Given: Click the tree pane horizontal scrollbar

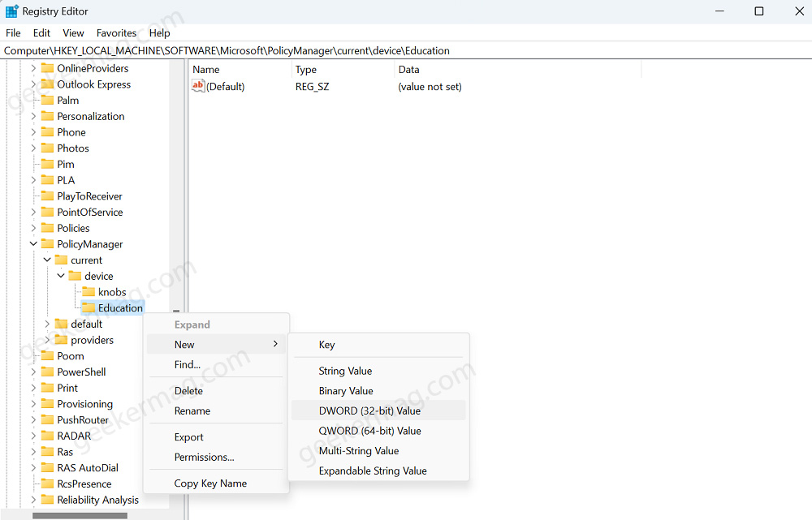Looking at the screenshot, I should pyautogui.click(x=80, y=515).
